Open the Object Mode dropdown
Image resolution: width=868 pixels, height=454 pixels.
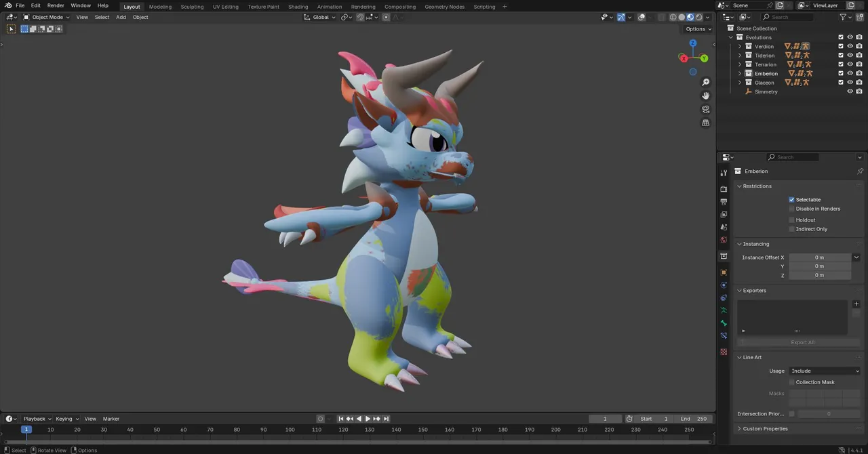(46, 17)
